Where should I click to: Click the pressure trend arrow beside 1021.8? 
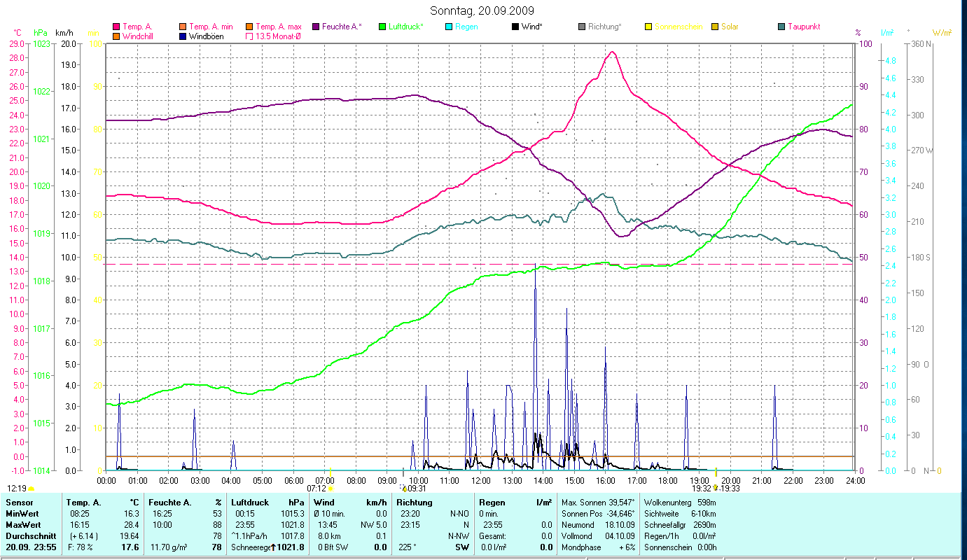click(273, 547)
